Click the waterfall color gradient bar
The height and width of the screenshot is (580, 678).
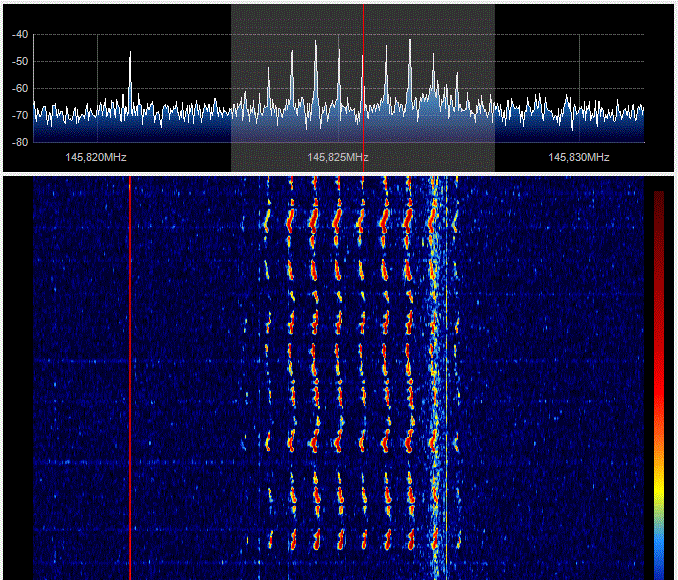coord(659,385)
